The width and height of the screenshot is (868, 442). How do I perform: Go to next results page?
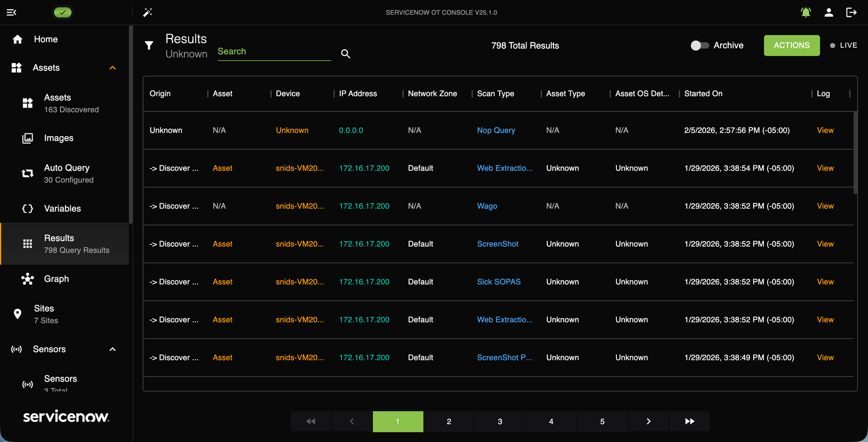[649, 422]
